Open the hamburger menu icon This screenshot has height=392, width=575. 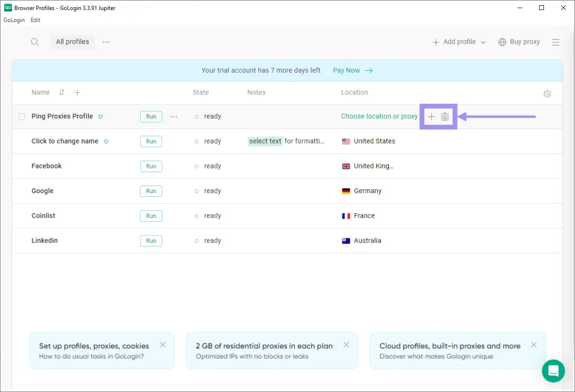[x=555, y=42]
